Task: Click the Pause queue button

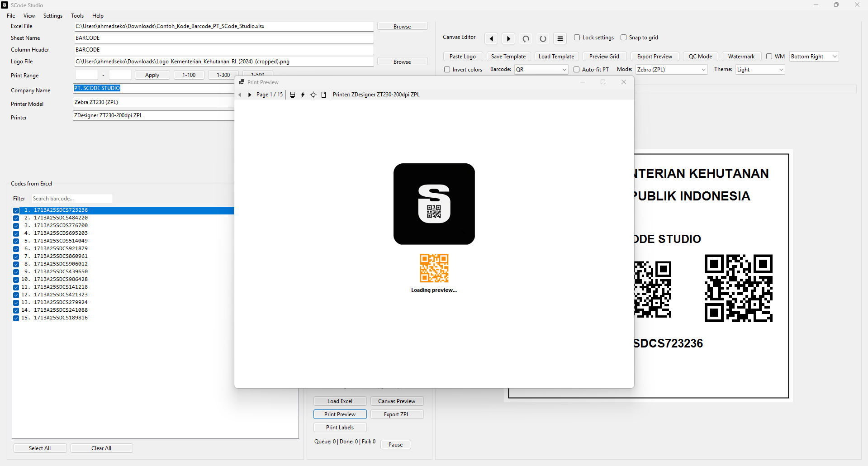Action: pyautogui.click(x=395, y=445)
